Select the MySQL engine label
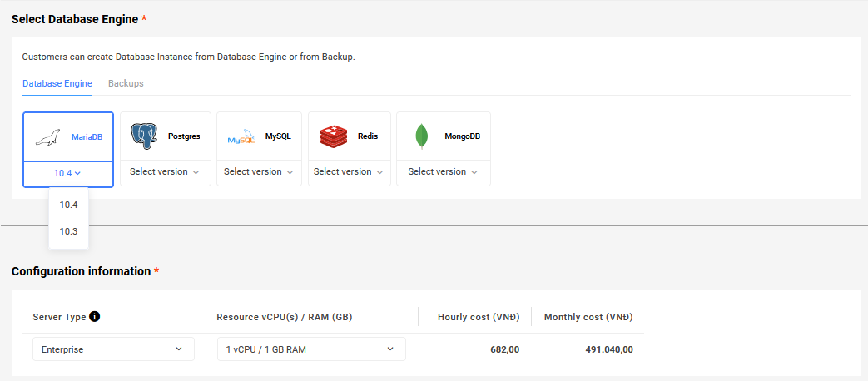This screenshot has width=868, height=381. (278, 136)
